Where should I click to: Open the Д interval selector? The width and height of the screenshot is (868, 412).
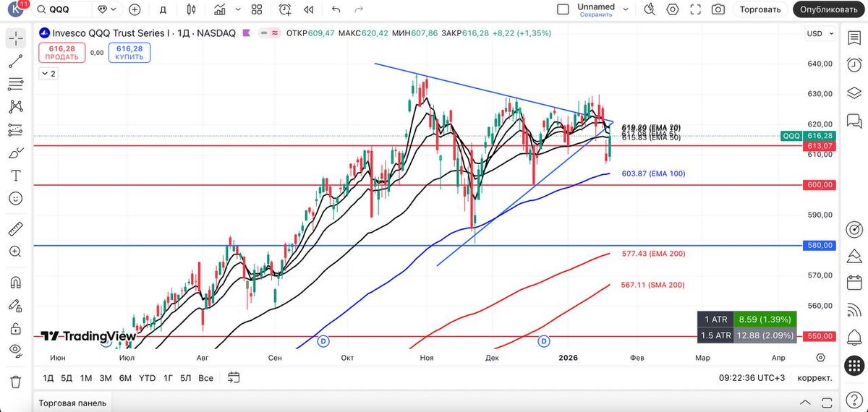pyautogui.click(x=163, y=9)
